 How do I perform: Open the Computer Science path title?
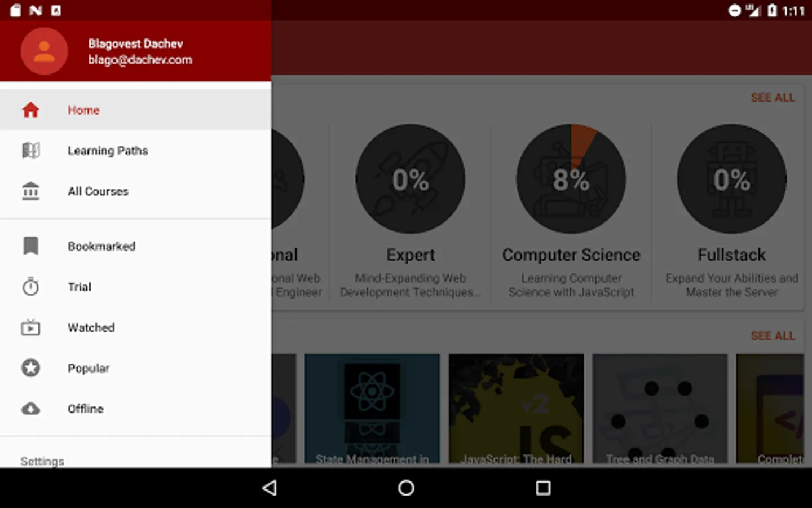(571, 255)
